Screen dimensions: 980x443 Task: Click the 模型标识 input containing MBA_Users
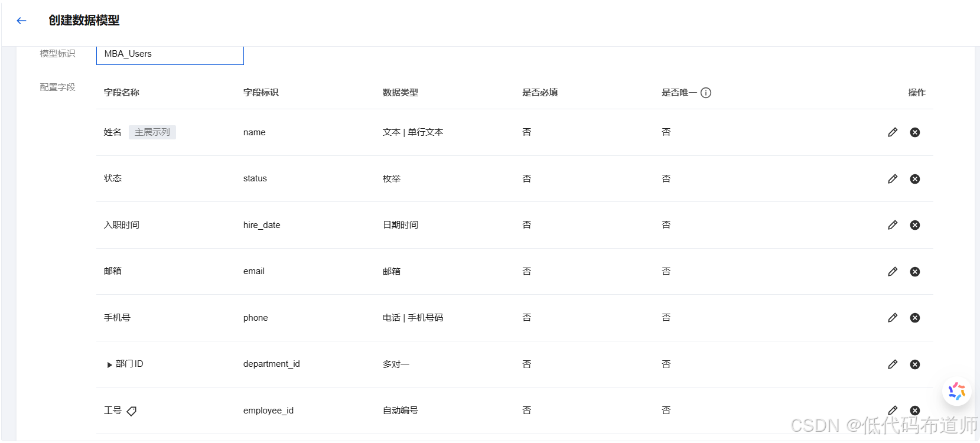coord(170,54)
